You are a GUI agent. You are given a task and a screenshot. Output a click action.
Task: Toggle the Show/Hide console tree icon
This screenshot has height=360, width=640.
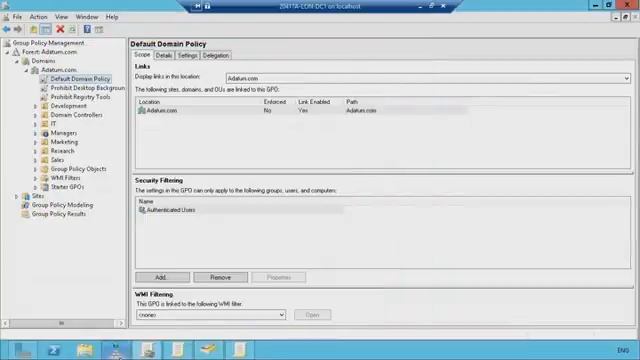[46, 29]
